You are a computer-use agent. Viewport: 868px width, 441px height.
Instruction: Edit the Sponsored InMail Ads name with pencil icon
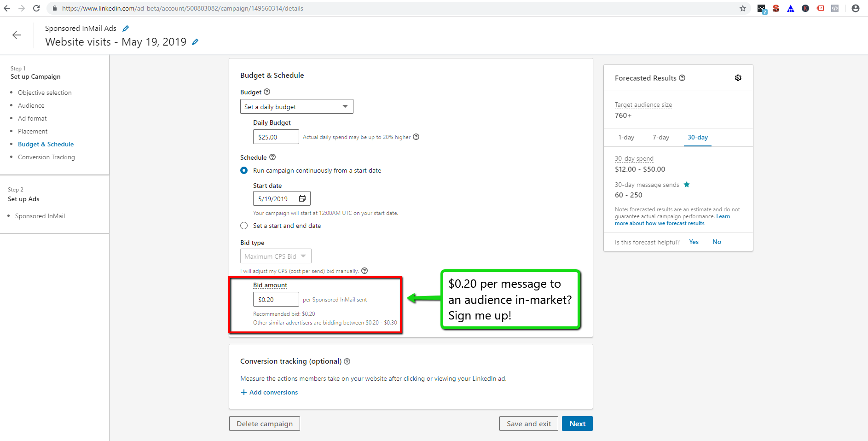[125, 28]
